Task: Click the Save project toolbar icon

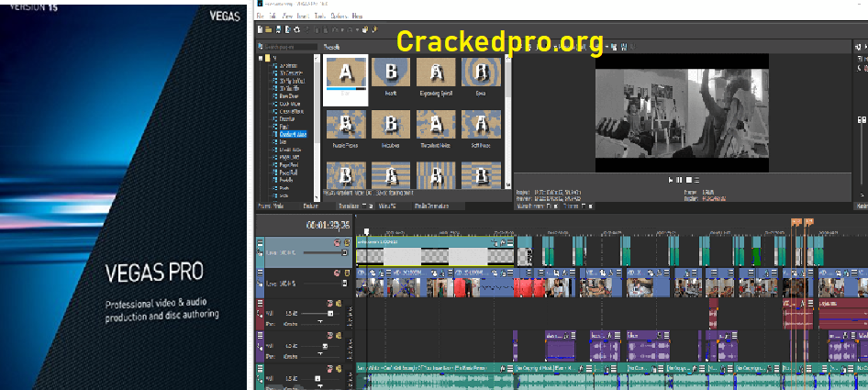Action: [x=278, y=29]
